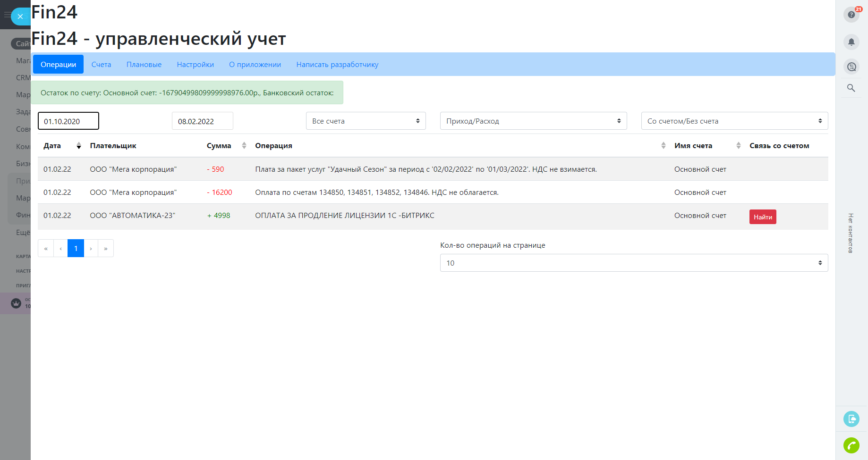Image resolution: width=868 pixels, height=460 pixels.
Task: Sort table by the Имя счета column arrows
Action: (739, 146)
